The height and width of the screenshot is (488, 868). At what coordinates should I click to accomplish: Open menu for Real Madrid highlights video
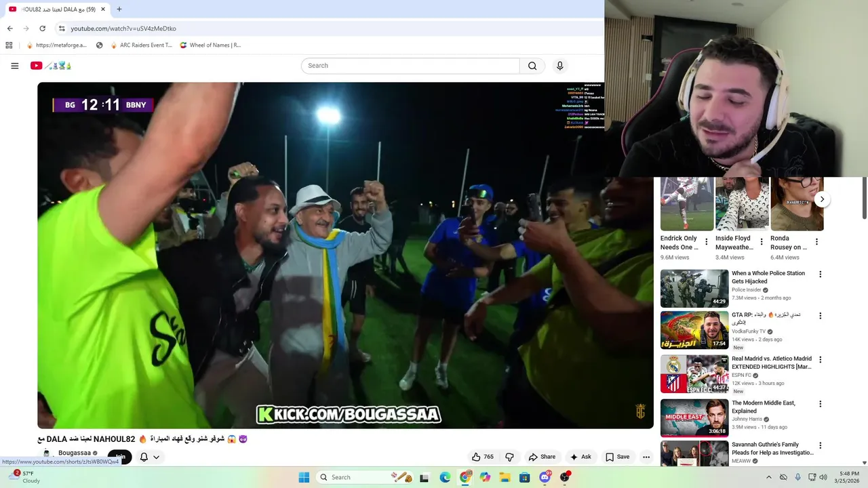click(820, 360)
